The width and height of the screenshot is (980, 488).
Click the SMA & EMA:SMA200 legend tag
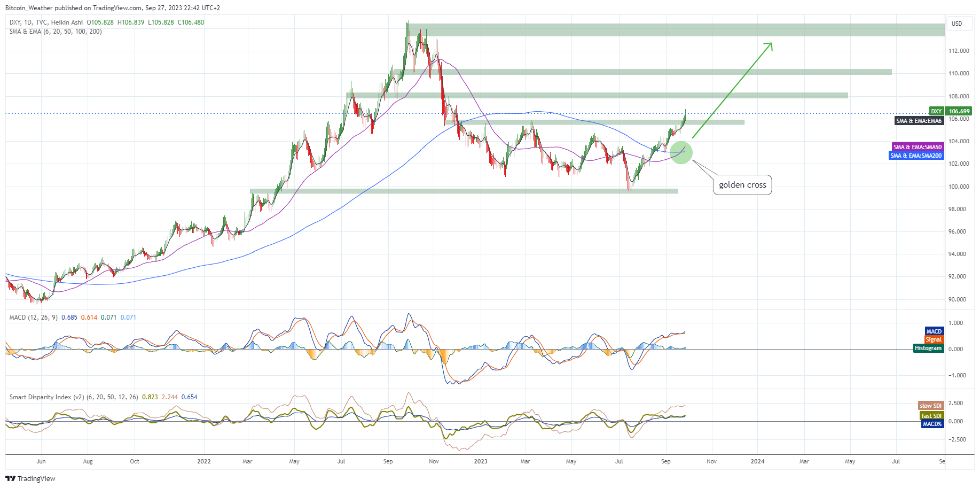click(x=916, y=156)
